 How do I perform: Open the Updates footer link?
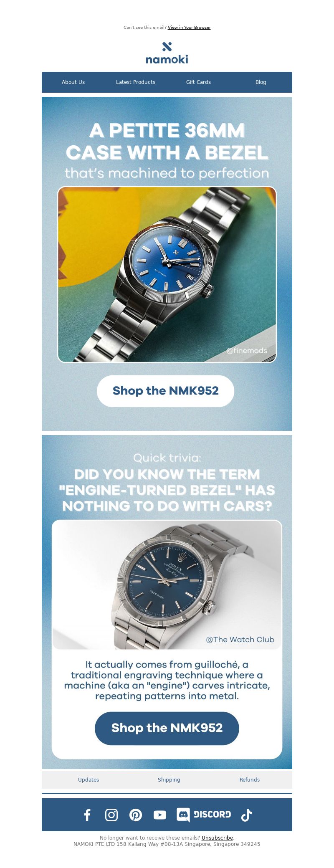point(89,779)
